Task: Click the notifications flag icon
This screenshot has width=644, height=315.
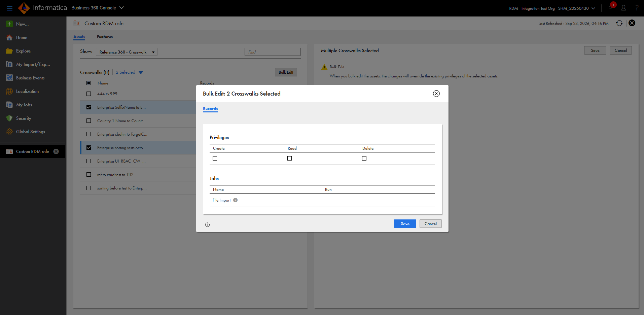Action: (x=610, y=8)
